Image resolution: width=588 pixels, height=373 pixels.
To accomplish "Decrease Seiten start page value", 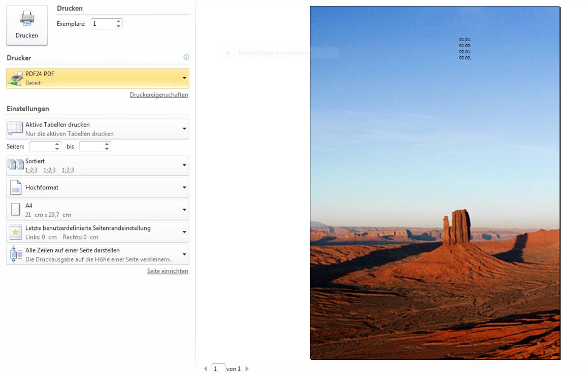I will [57, 149].
